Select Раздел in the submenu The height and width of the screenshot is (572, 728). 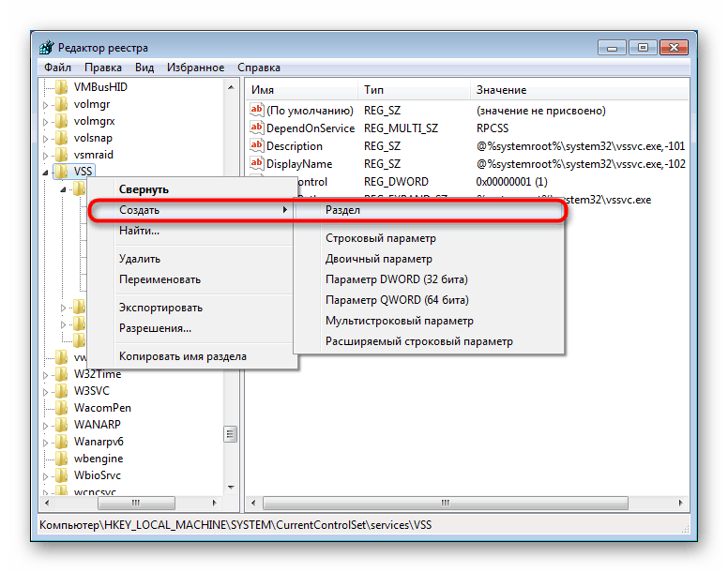click(x=429, y=210)
